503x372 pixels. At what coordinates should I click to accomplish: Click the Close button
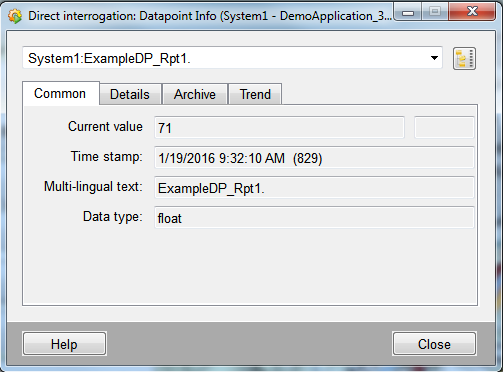coord(434,344)
